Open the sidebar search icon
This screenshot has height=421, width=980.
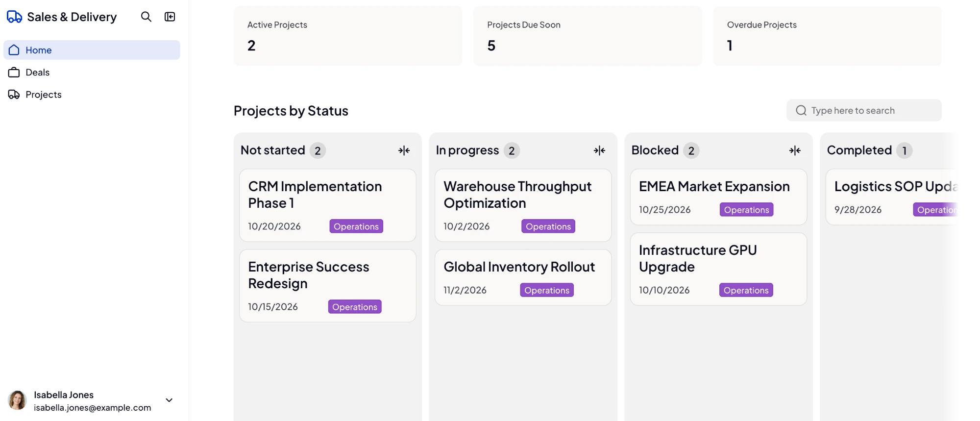point(146,17)
